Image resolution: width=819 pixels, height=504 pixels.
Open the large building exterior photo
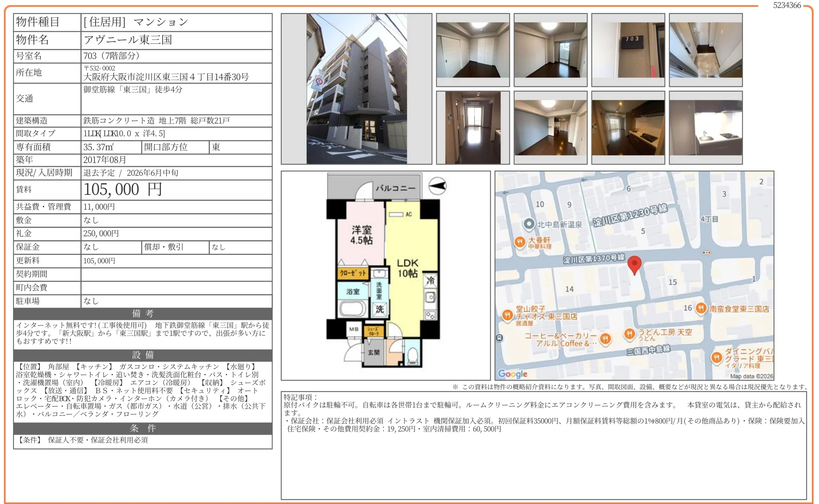pyautogui.click(x=357, y=89)
